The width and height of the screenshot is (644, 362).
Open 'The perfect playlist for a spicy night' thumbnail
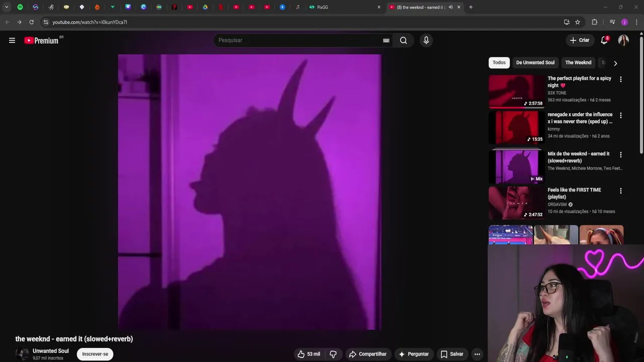tap(516, 92)
